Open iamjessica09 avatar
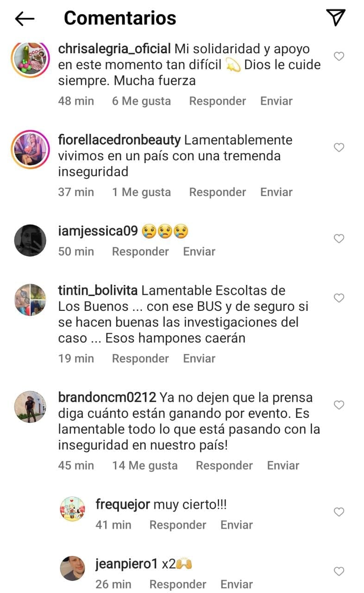Viewport: 364px width, 593px height. pos(30,240)
